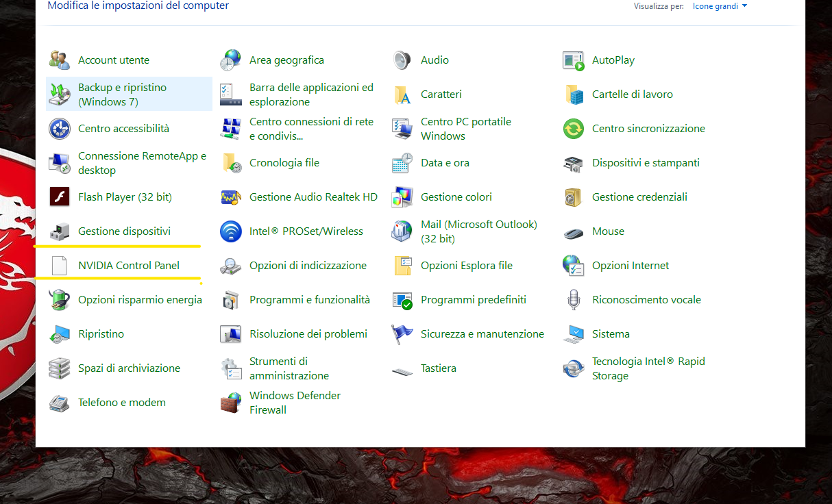
Task: Open Opzioni Internet link text
Action: point(631,266)
